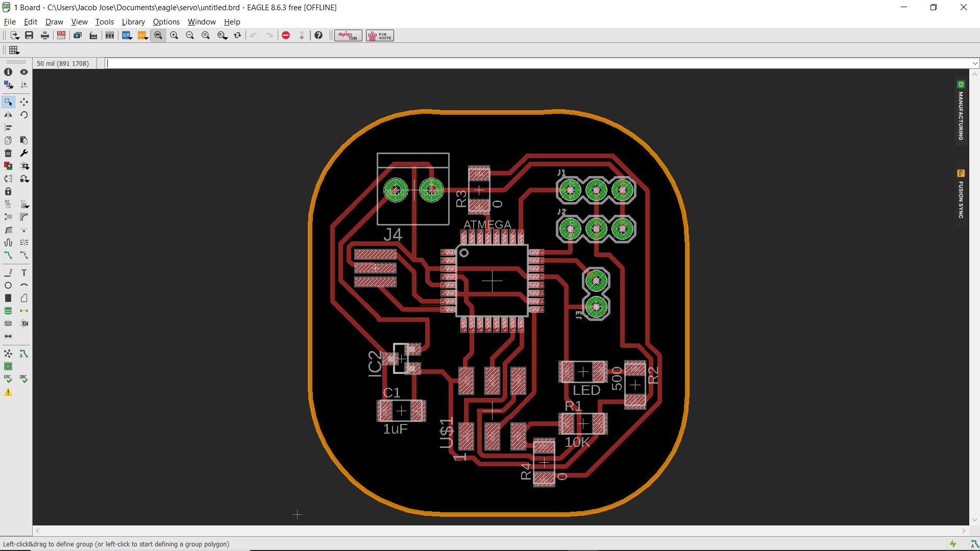Select the Autorouter tool
Screen dimensions: 980x551
pos(24,354)
